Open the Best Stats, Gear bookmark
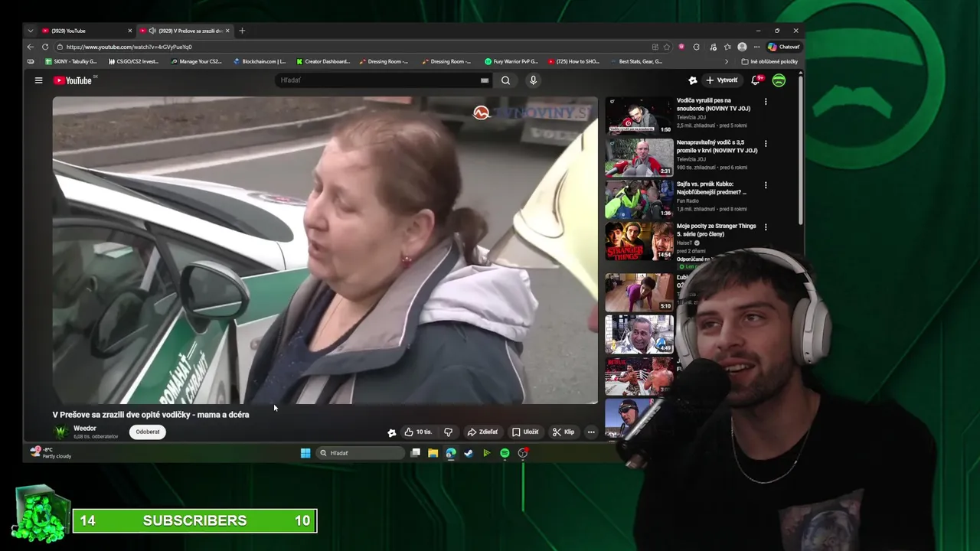 click(636, 61)
